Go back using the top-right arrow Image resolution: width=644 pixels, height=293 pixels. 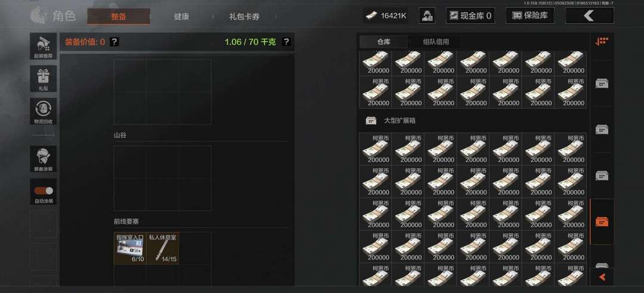[x=589, y=16]
